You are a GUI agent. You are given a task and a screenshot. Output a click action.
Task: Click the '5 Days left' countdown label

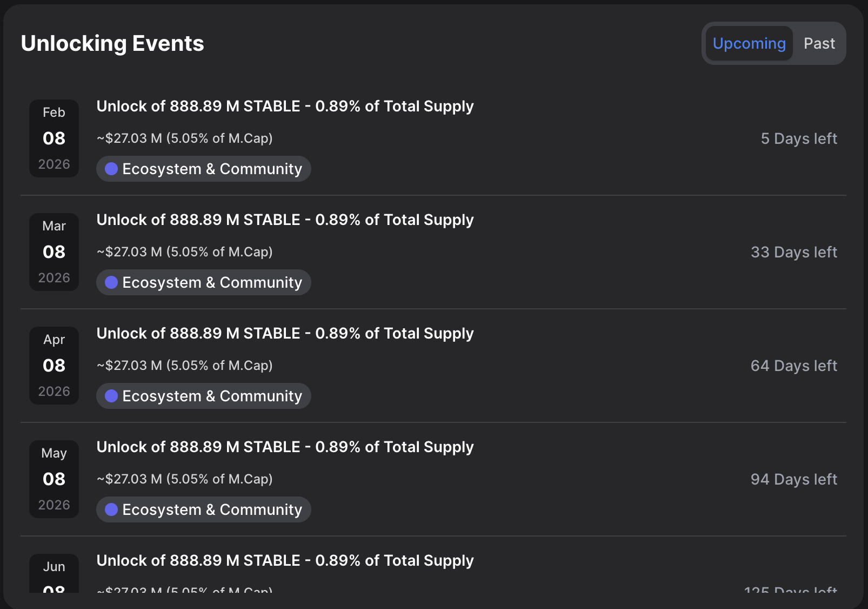(798, 138)
